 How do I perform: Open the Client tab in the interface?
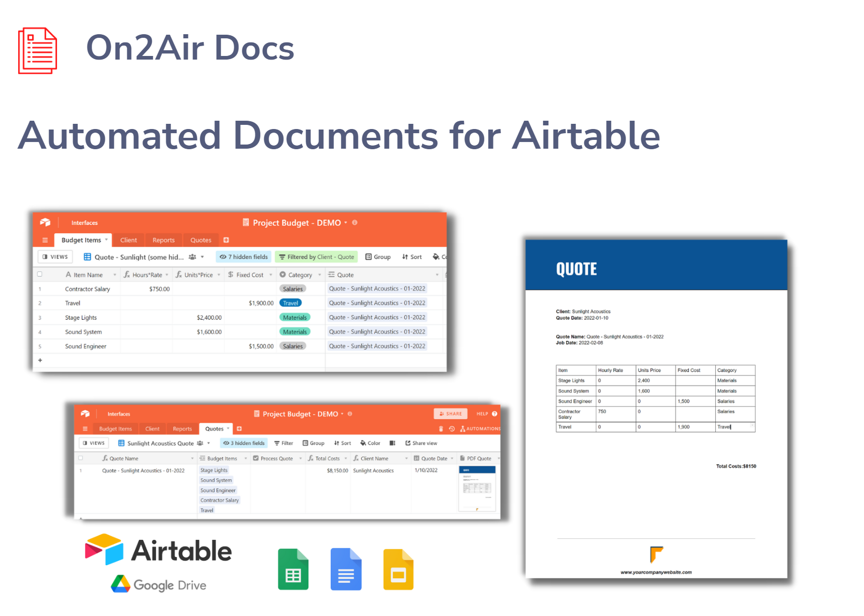tap(129, 240)
